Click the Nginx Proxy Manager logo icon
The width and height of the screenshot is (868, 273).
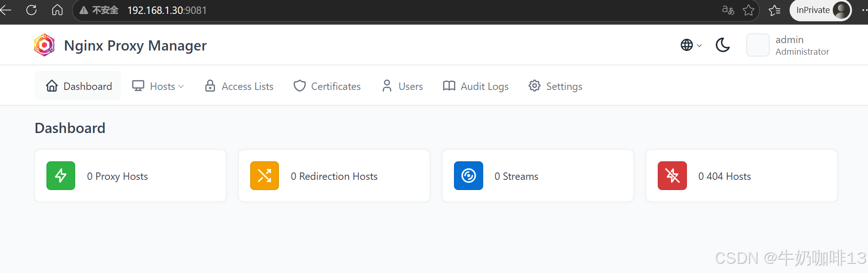point(45,45)
